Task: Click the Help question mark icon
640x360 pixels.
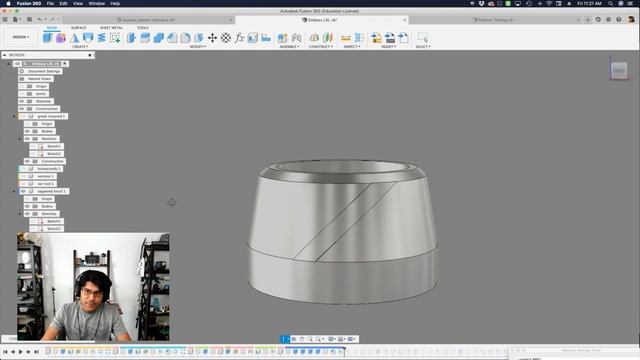Action: click(x=619, y=20)
